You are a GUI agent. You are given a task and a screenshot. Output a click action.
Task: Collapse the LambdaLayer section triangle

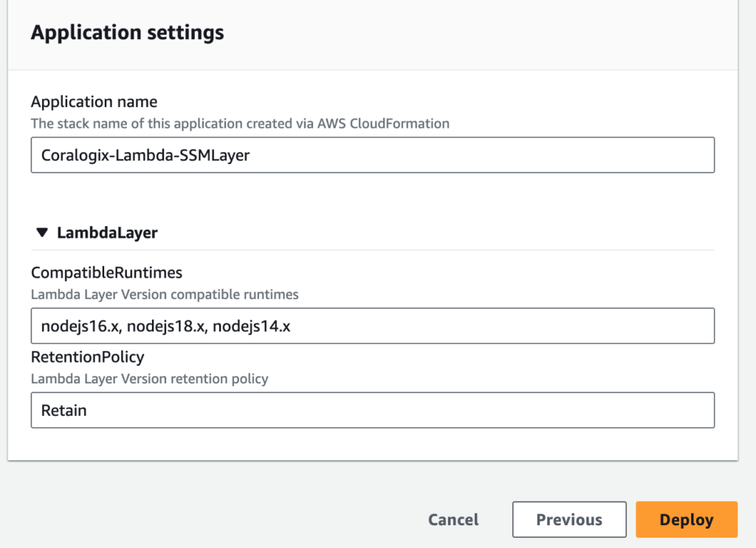tap(42, 233)
